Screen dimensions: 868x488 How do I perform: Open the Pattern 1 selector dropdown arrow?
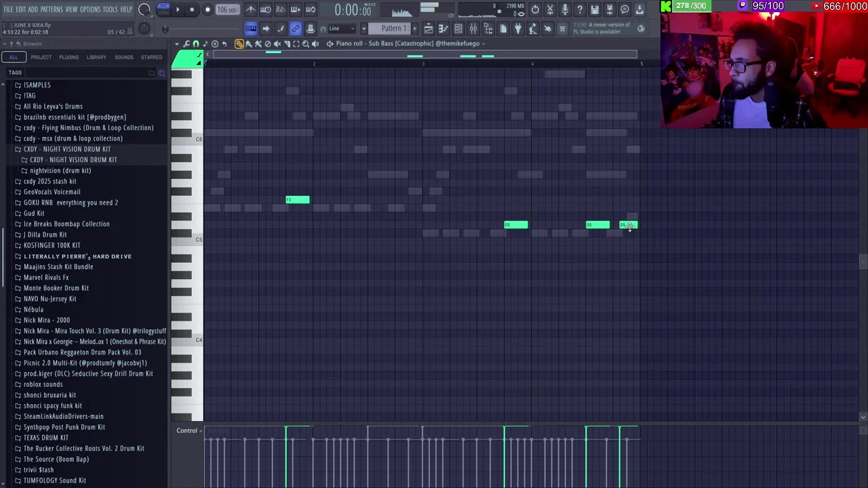364,28
